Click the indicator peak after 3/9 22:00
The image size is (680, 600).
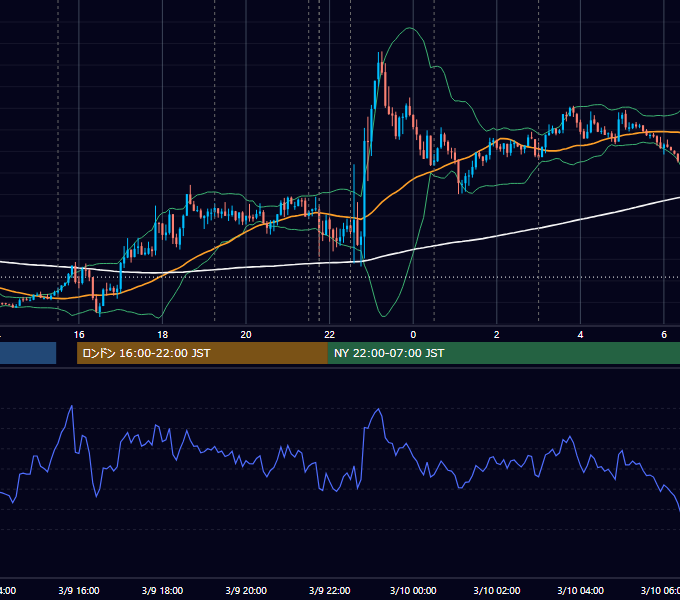[x=379, y=409]
